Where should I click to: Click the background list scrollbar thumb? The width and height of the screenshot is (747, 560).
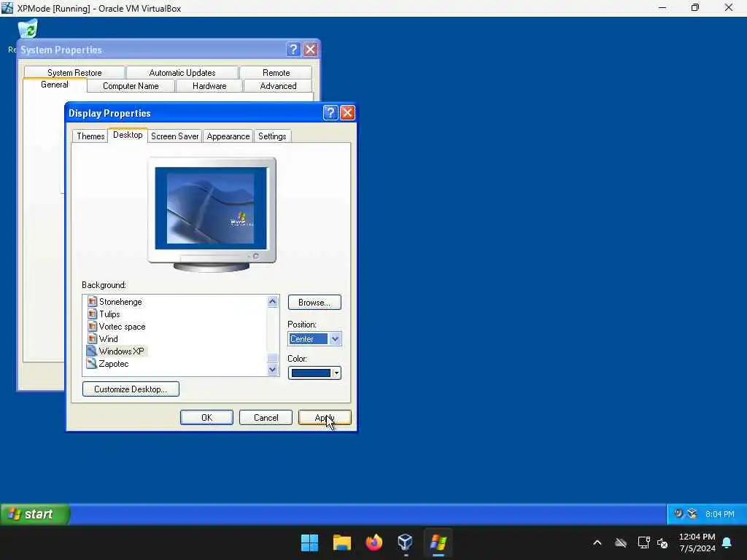point(273,358)
